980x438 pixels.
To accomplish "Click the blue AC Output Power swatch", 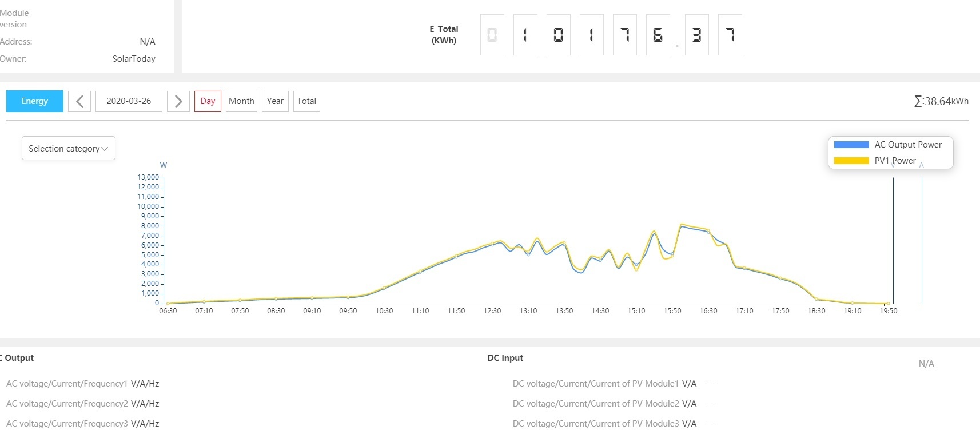I will point(851,145).
